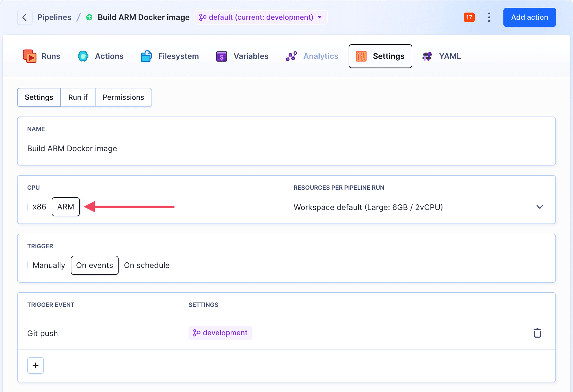Image resolution: width=573 pixels, height=392 pixels.
Task: Set trigger to On schedule
Action: click(147, 265)
